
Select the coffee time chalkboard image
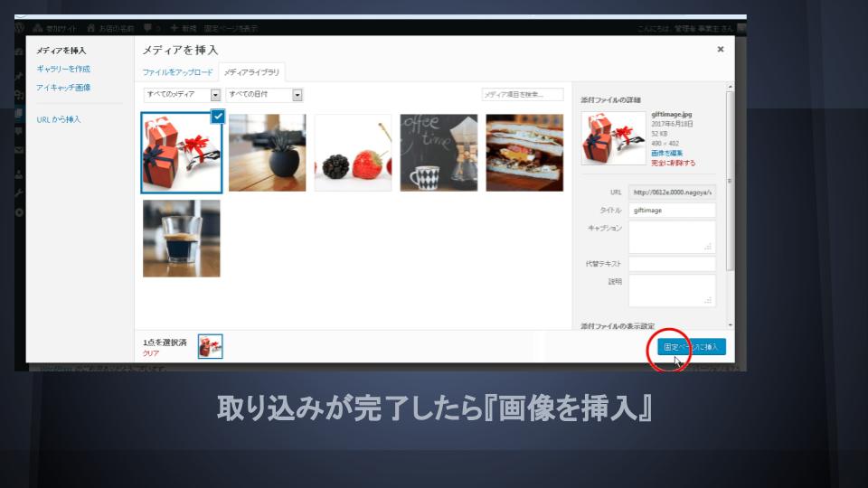pos(439,153)
